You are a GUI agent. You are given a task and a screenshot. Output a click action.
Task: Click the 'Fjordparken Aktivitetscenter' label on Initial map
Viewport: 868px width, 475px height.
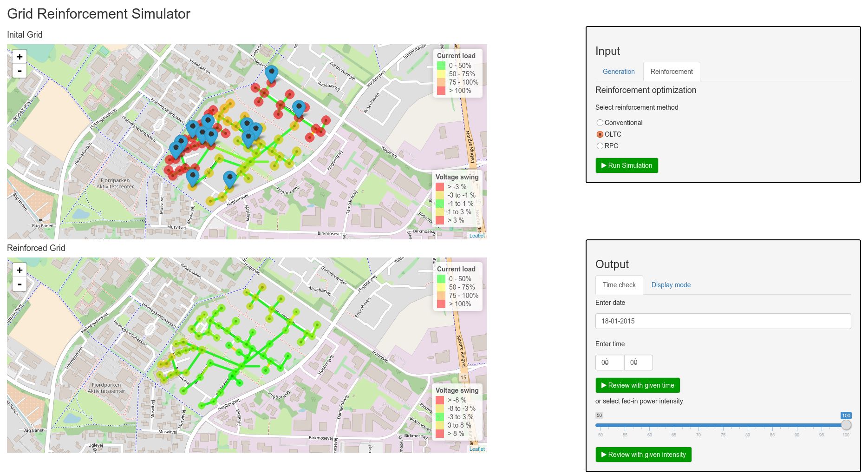click(x=115, y=184)
